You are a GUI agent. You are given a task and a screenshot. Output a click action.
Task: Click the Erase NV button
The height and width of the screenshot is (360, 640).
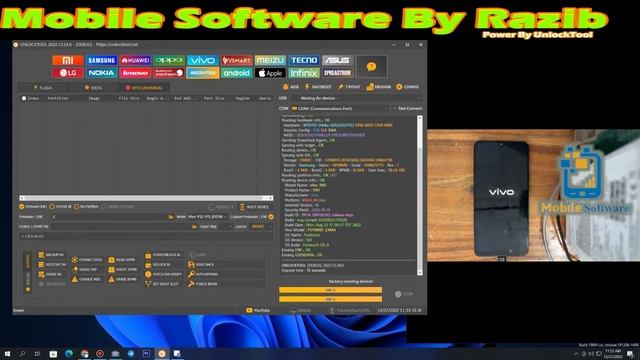50,274
